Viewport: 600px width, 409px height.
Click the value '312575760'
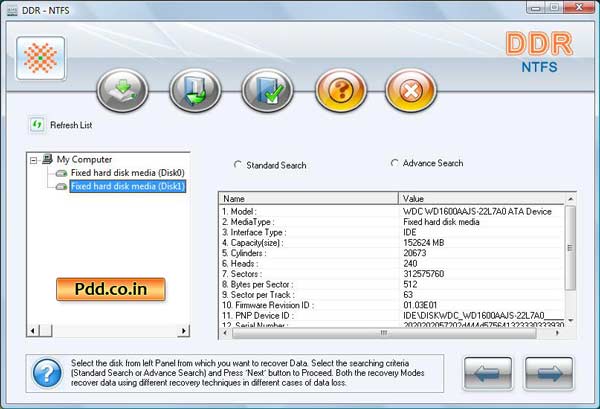[424, 274]
